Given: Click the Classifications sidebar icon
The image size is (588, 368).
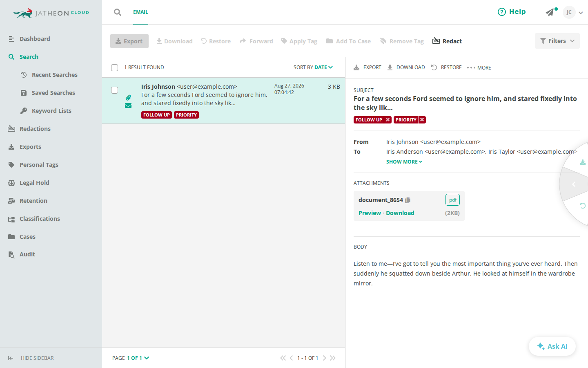Looking at the screenshot, I should tap(11, 219).
